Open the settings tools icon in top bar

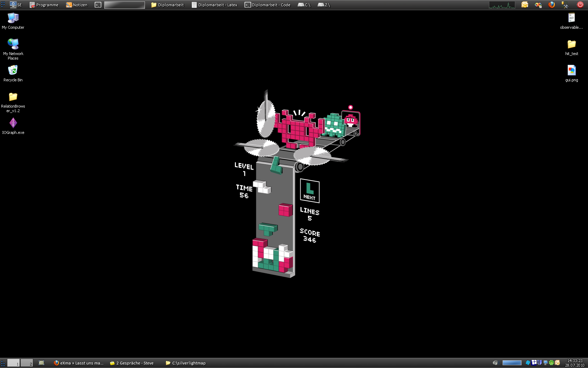pos(565,5)
